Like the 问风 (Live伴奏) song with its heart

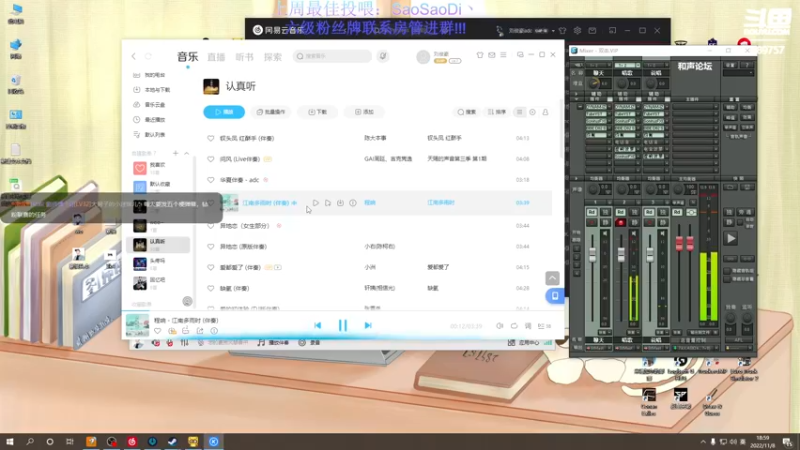point(211,159)
